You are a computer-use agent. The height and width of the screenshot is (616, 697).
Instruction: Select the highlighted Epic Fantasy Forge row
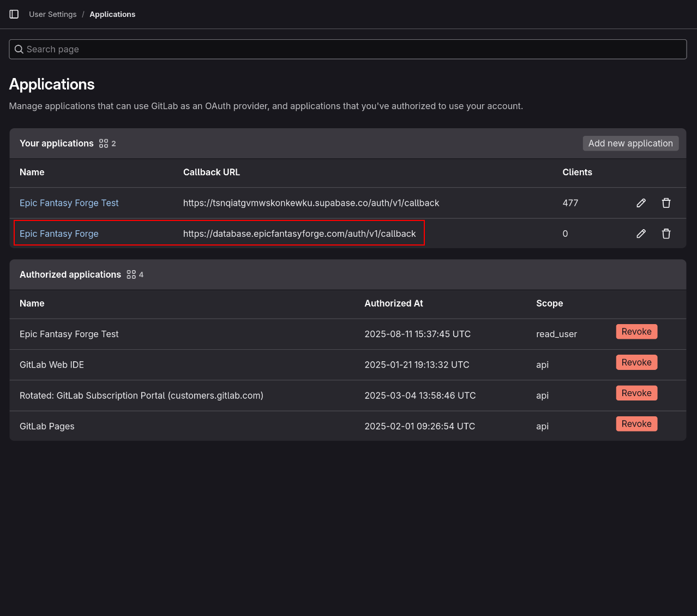[218, 234]
